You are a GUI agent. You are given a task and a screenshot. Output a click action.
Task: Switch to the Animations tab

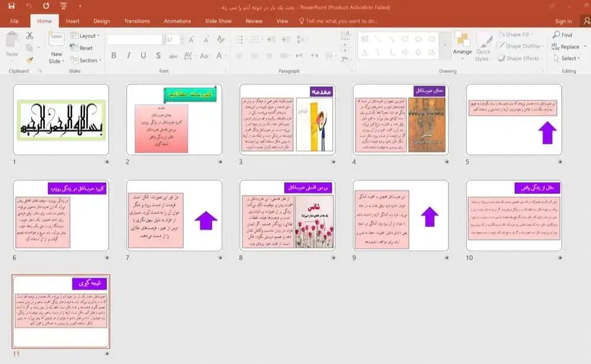pos(177,21)
